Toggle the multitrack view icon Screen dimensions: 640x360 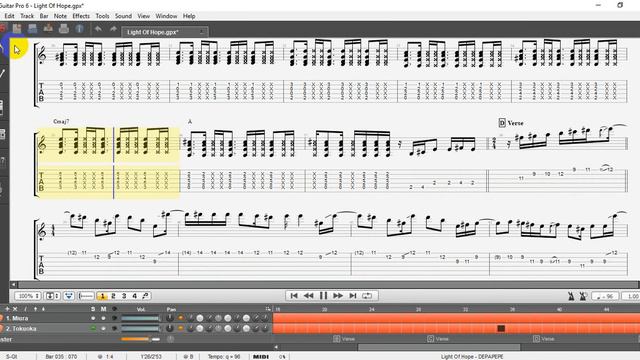(x=69, y=296)
